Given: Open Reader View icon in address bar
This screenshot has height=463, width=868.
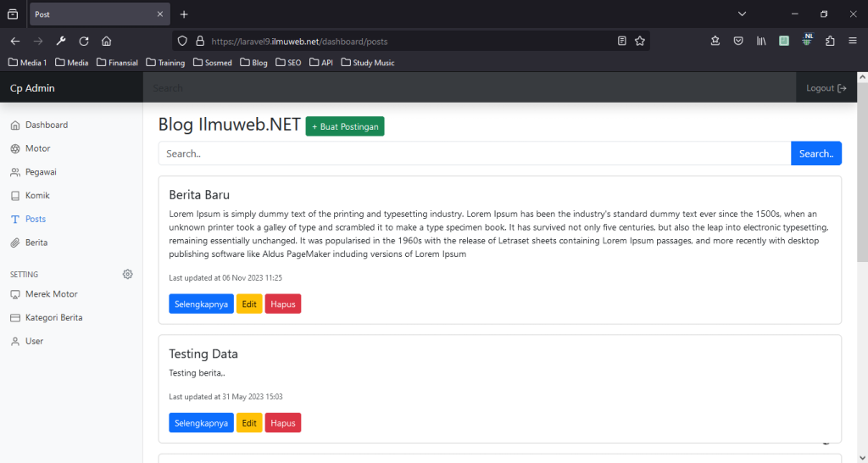Looking at the screenshot, I should pos(622,41).
